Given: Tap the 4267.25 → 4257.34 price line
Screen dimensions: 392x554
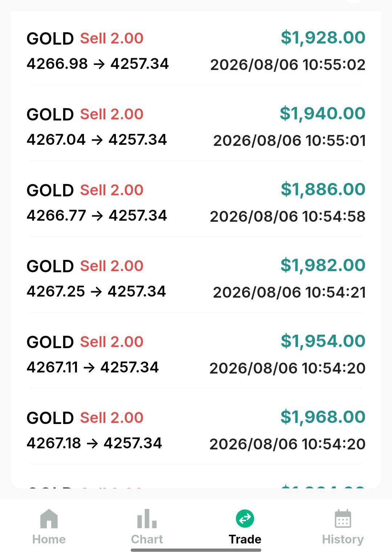Looking at the screenshot, I should [96, 292].
